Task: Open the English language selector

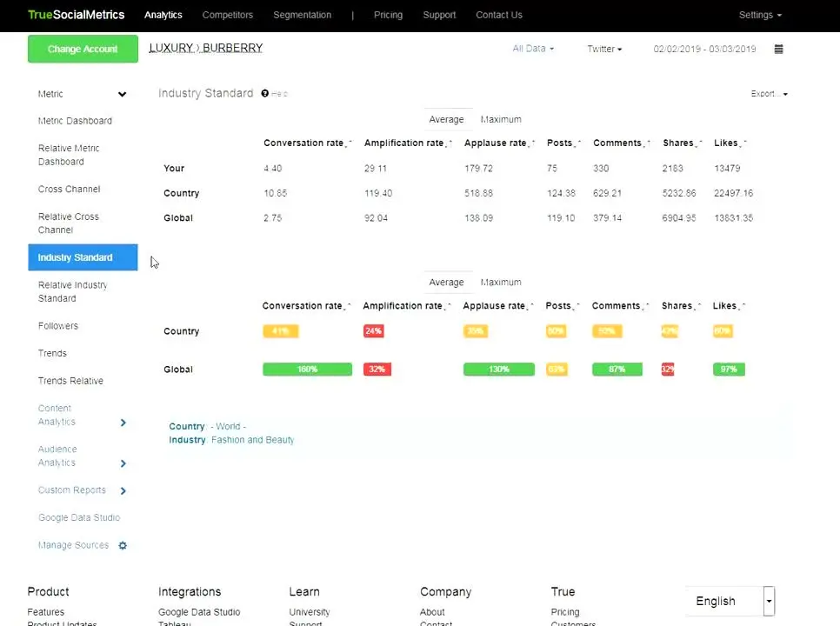Action: 730,601
